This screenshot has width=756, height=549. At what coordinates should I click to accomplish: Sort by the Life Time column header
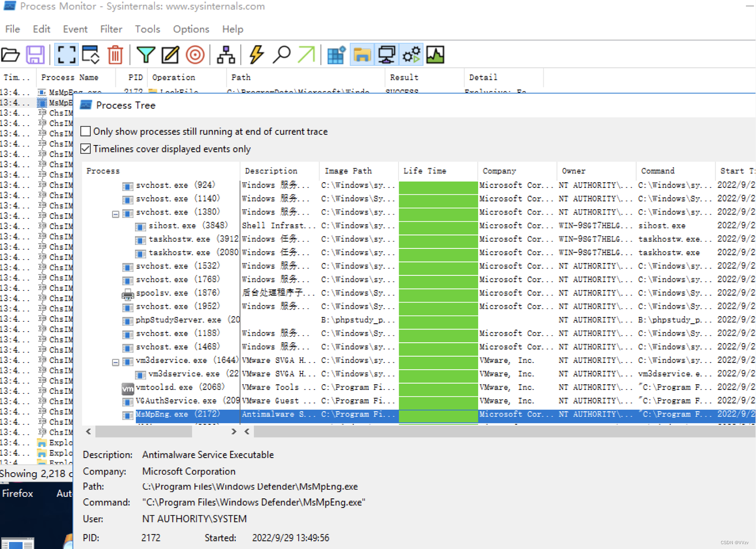point(438,171)
